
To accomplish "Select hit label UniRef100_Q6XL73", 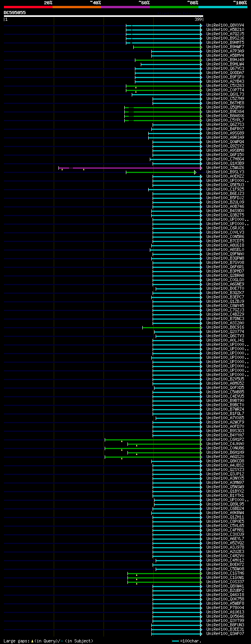I will coord(225,94).
